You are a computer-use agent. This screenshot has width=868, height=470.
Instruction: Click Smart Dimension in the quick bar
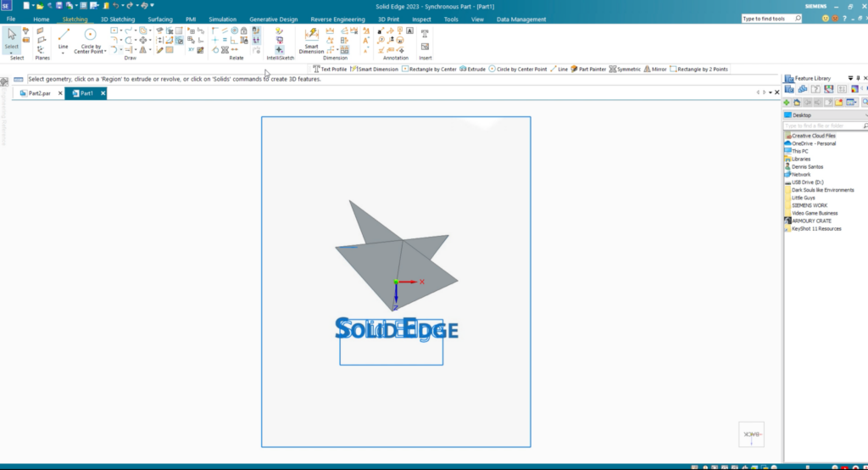click(x=374, y=70)
